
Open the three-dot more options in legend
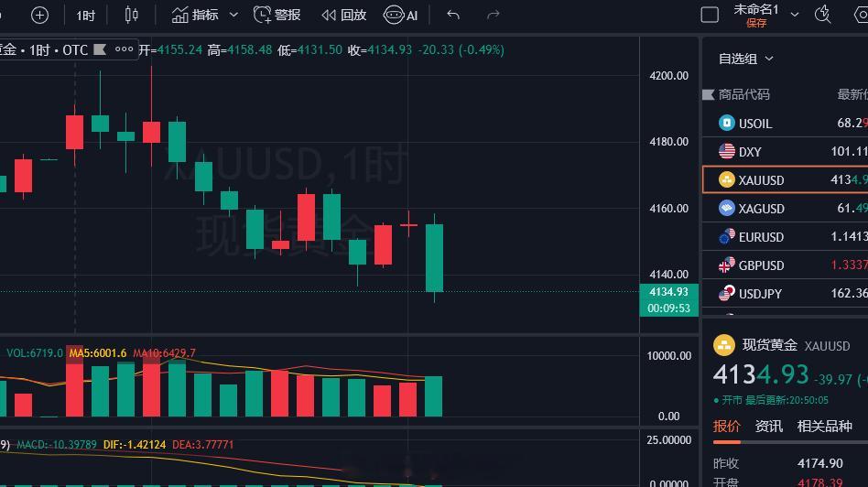coord(124,49)
